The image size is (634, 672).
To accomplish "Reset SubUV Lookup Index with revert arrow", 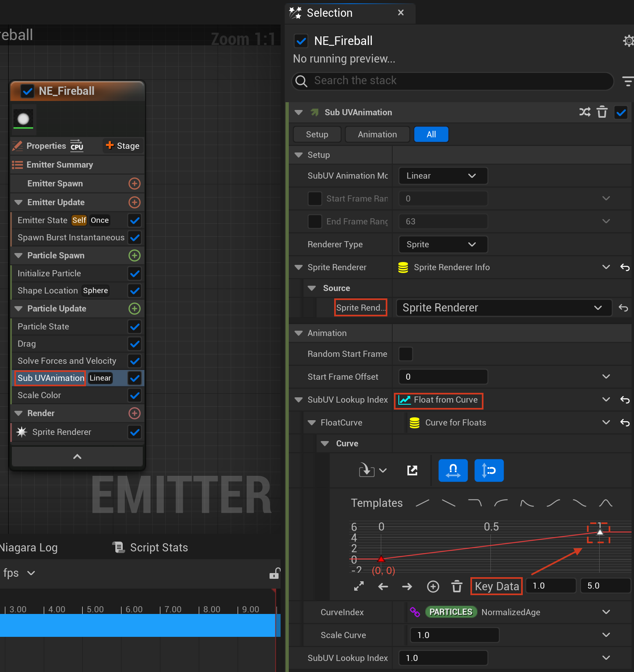I will pos(625,400).
